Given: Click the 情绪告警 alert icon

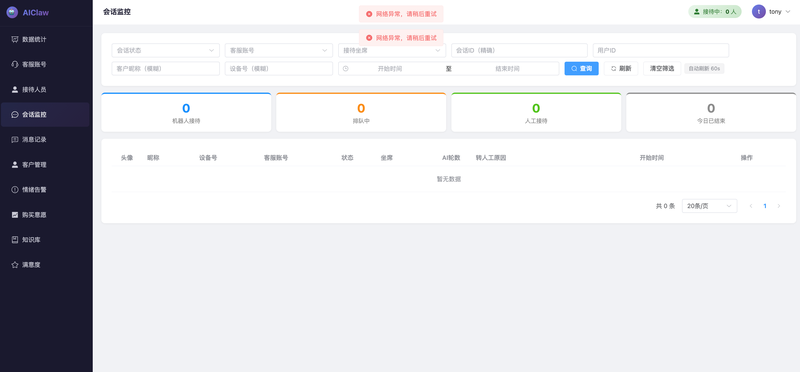Looking at the screenshot, I should pyautogui.click(x=15, y=189).
